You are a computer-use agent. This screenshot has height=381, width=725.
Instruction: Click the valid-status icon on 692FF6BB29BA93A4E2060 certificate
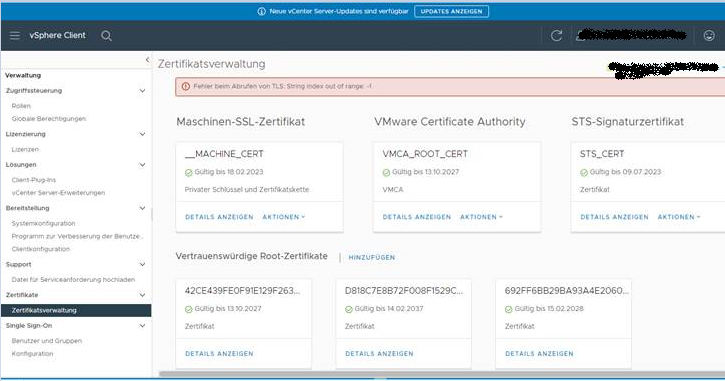[x=509, y=309]
